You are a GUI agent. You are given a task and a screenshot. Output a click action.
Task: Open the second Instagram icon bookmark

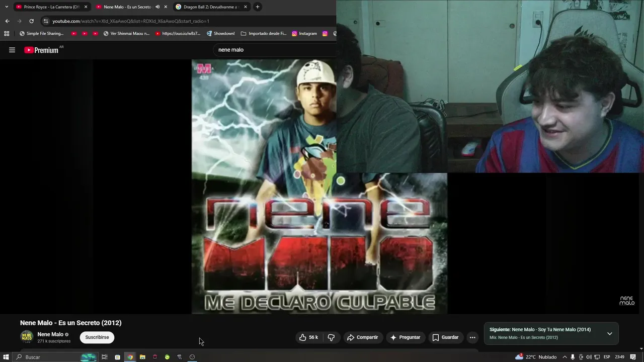(x=325, y=34)
